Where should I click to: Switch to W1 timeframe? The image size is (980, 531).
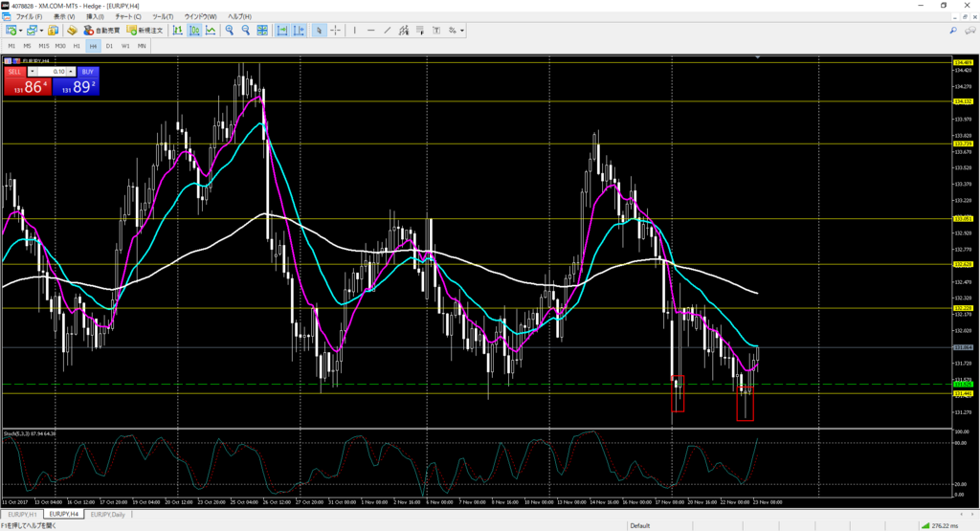[x=125, y=46]
